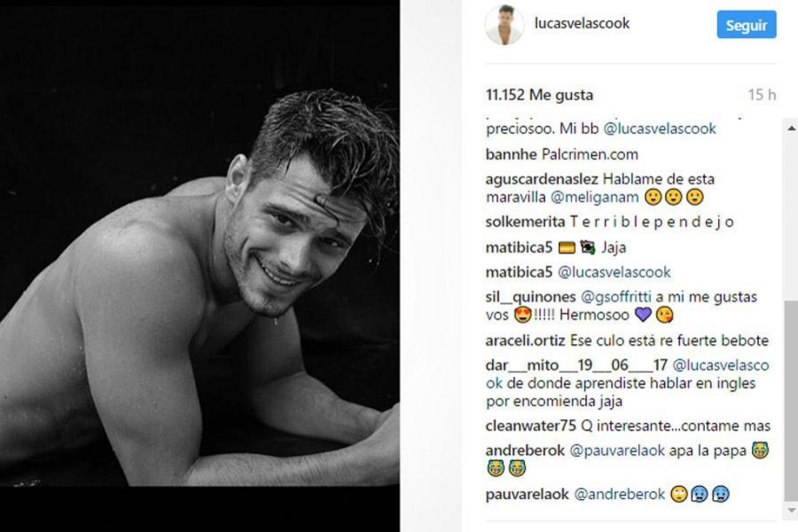Open the pauvarelaok commenter profile
The width and height of the screenshot is (798, 532).
[x=527, y=495]
